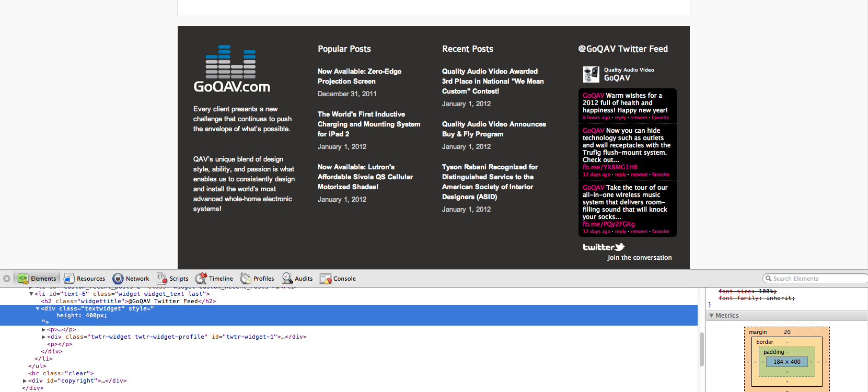Open post 'Now Available: Zero-Edge Projection Screen'
Viewport: 868px width, 392px height.
pyautogui.click(x=360, y=76)
